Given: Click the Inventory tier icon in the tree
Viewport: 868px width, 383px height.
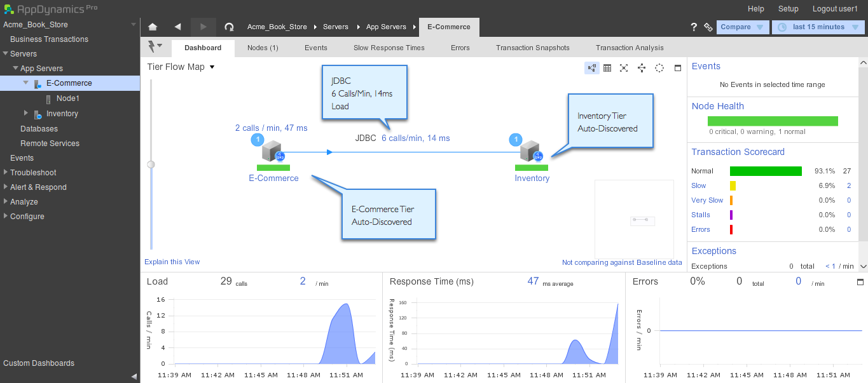Looking at the screenshot, I should click(x=38, y=114).
